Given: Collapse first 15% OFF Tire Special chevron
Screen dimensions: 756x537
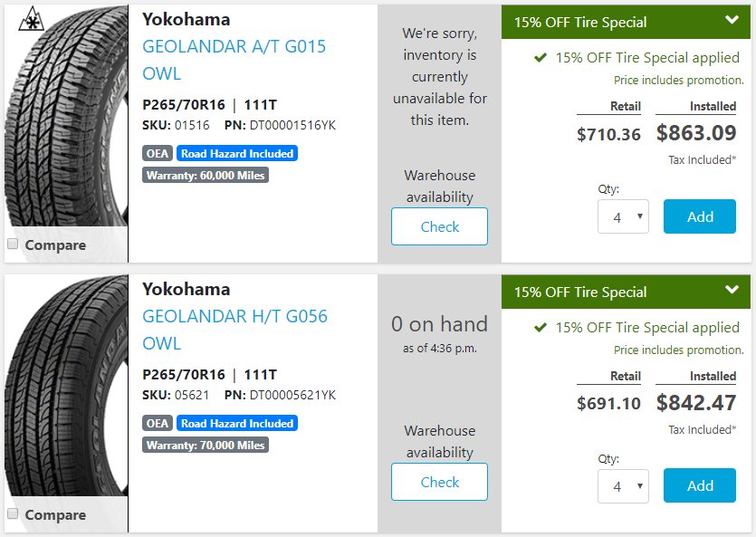Looking at the screenshot, I should [x=732, y=20].
